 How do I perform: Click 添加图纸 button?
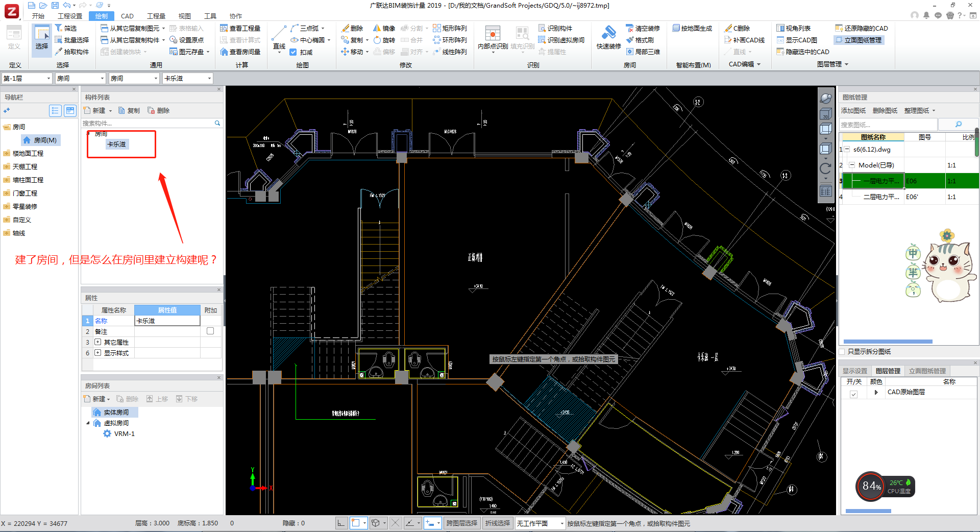click(x=853, y=110)
